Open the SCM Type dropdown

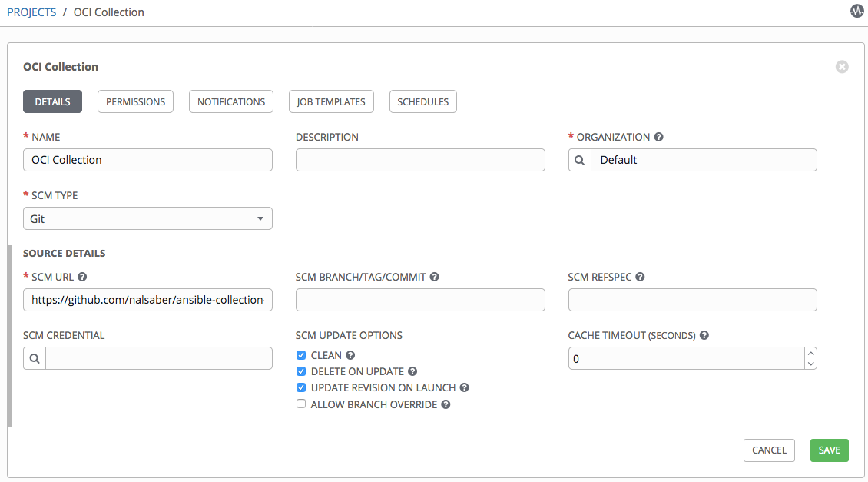click(147, 218)
